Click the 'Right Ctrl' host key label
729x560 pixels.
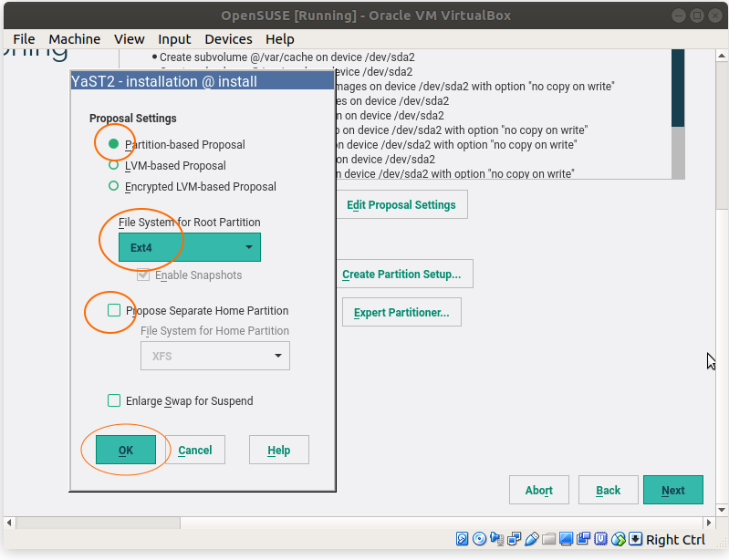[x=675, y=540]
